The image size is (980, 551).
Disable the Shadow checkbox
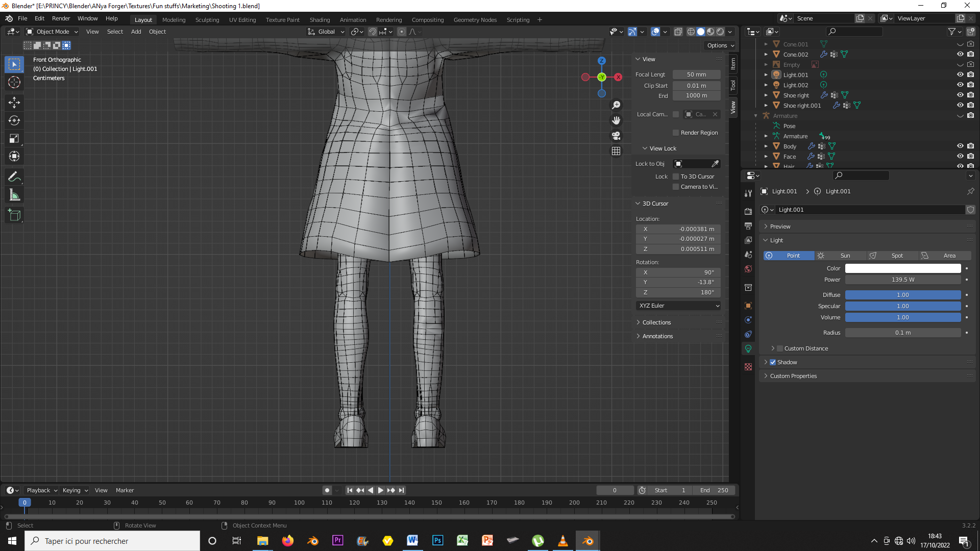pos(773,362)
